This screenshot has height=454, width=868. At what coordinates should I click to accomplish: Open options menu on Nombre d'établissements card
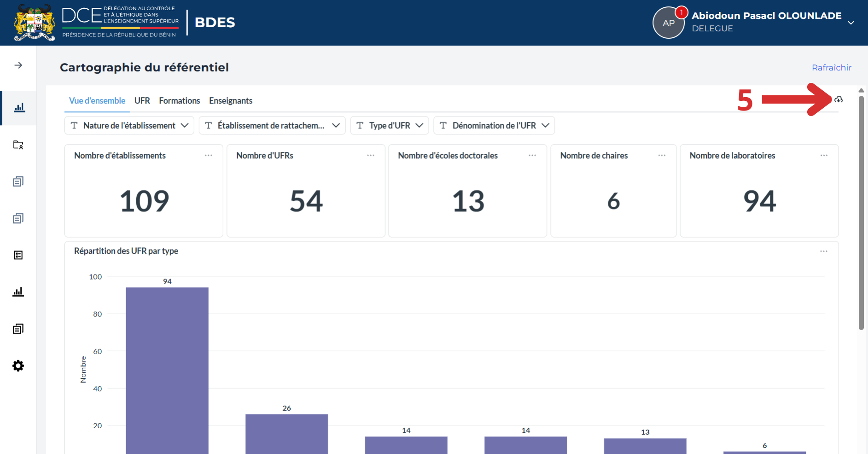tap(209, 156)
